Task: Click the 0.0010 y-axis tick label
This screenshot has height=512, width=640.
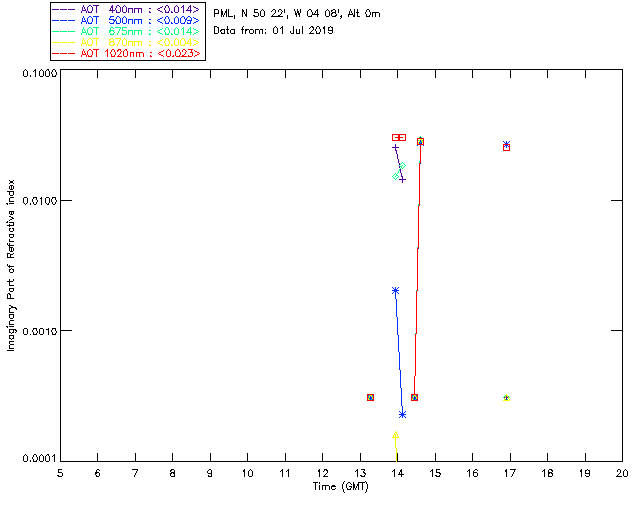Action: tap(39, 331)
